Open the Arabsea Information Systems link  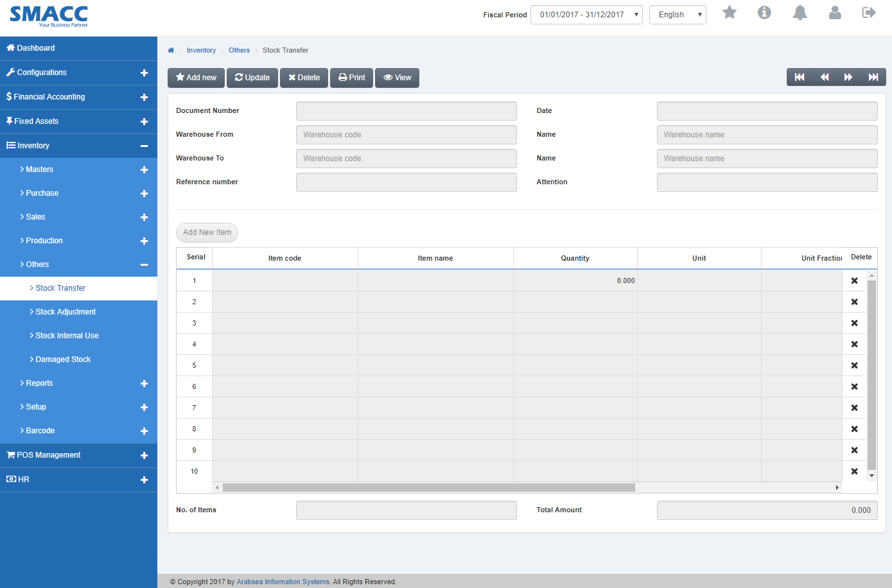pyautogui.click(x=283, y=581)
